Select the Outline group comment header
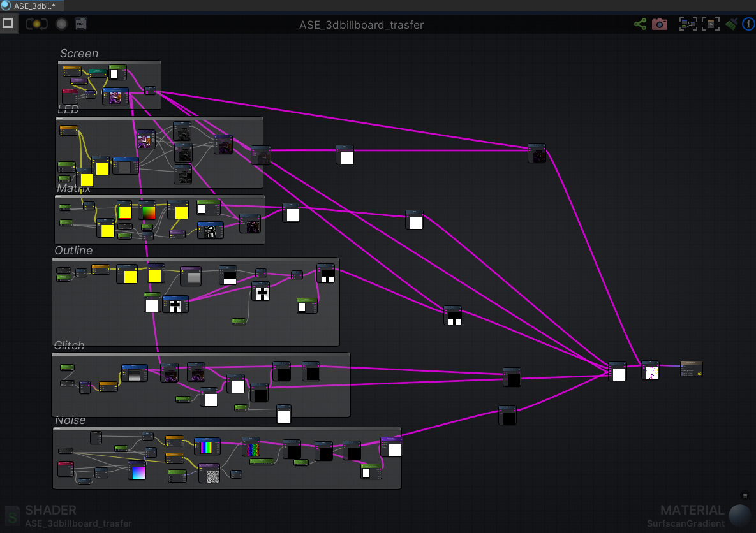The width and height of the screenshot is (756, 533). [73, 251]
